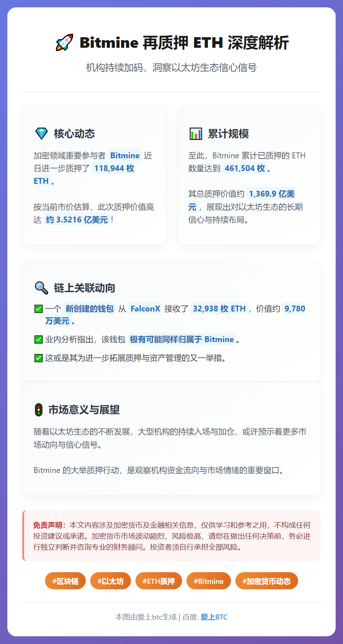Screen dimensions: 343x644
Task: Click the diamond icon beside 核心动态
Action: (41, 133)
